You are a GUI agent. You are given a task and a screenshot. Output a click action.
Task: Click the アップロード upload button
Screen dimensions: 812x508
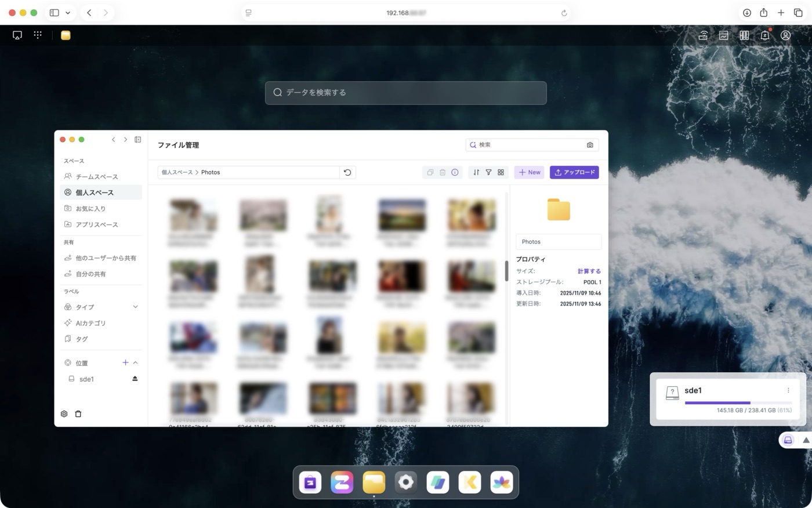[574, 172]
